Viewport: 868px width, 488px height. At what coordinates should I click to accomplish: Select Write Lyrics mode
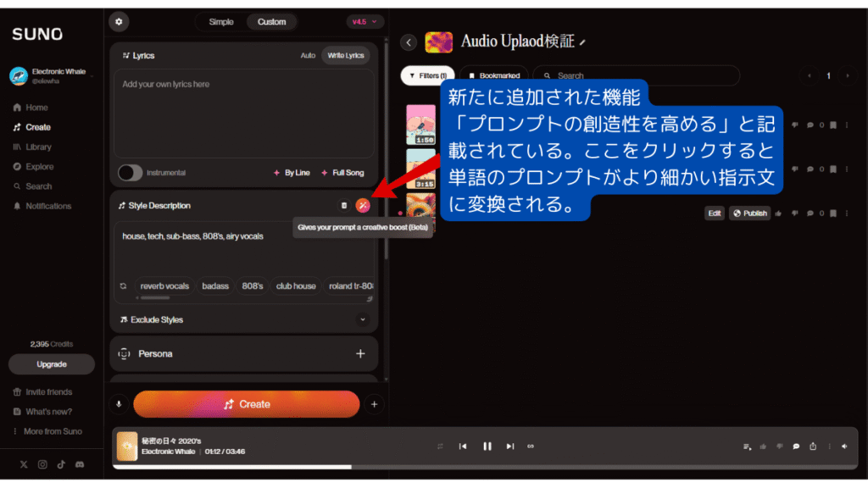[x=346, y=55]
